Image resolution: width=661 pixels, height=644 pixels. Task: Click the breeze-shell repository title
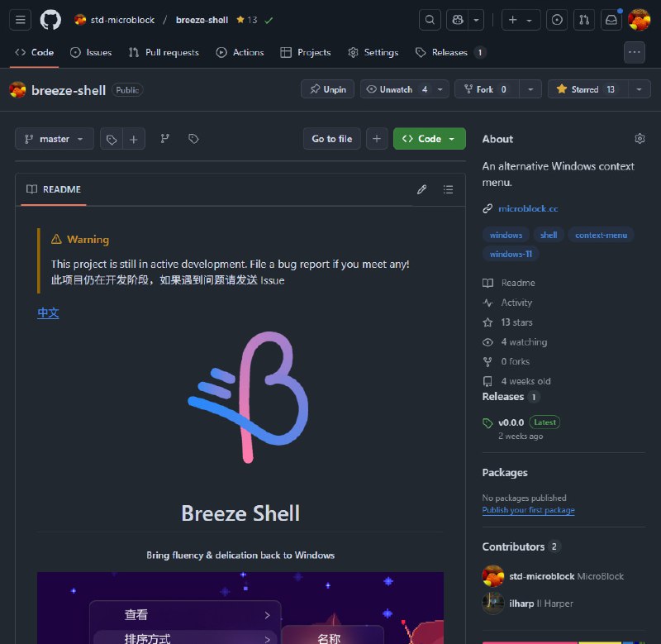pyautogui.click(x=69, y=90)
